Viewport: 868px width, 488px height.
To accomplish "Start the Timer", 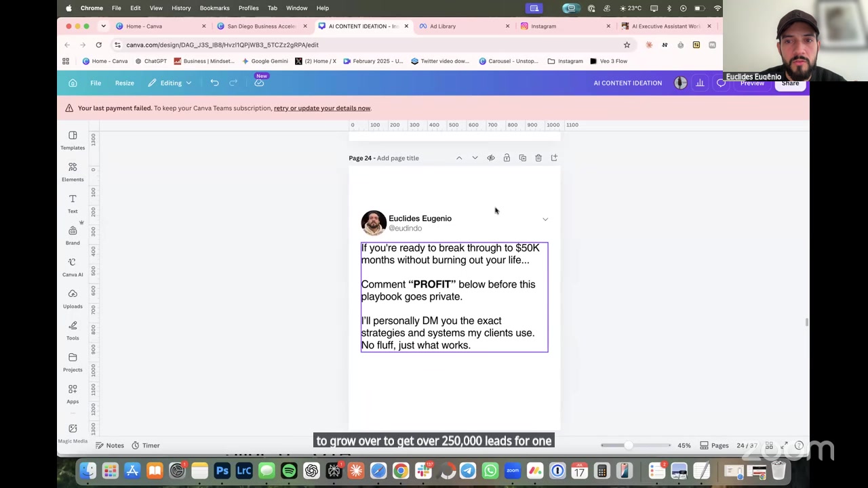I will tap(146, 445).
